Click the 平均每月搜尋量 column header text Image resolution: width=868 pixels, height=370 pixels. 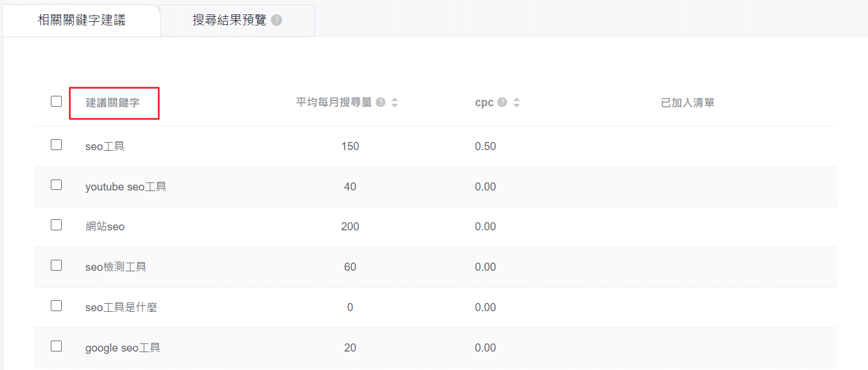click(334, 103)
